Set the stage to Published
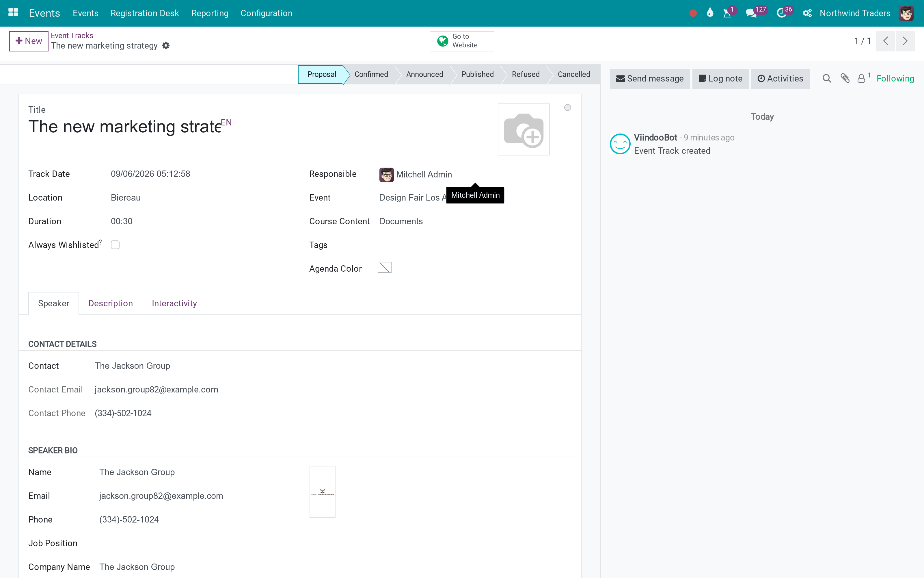The width and height of the screenshot is (924, 578). 477,74
